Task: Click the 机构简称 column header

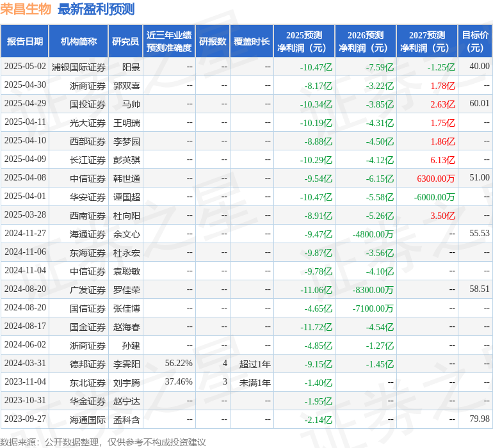Action: tap(78, 42)
